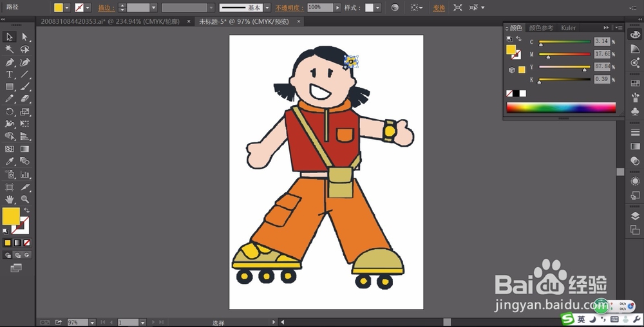The image size is (644, 327).
Task: Enable Draw Normal mode
Action: coord(8,255)
